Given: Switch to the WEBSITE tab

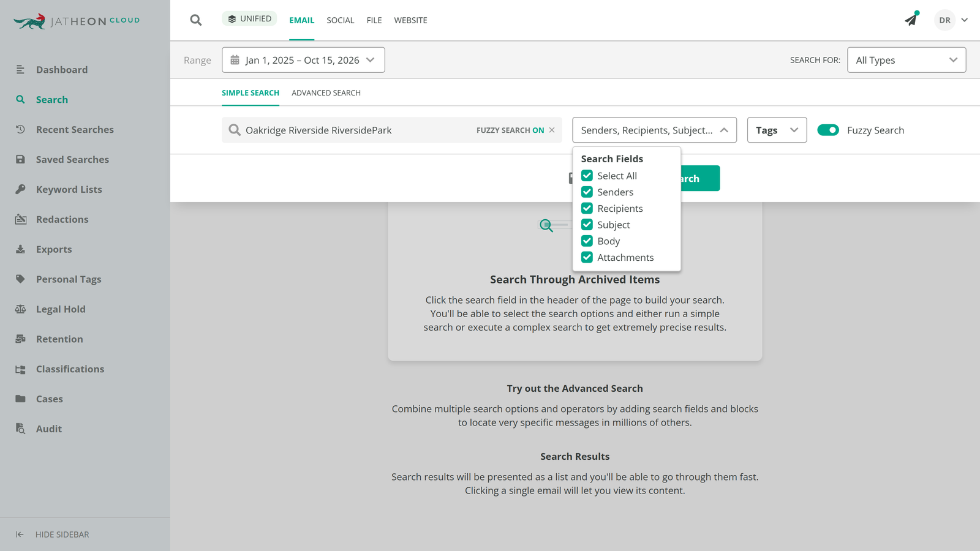Looking at the screenshot, I should pyautogui.click(x=410, y=20).
